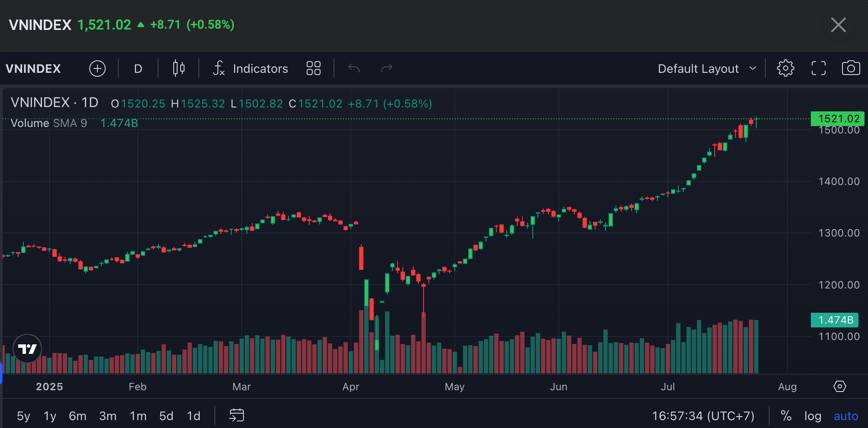This screenshot has height=428, width=868.
Task: Select the 5y time range
Action: (x=24, y=416)
